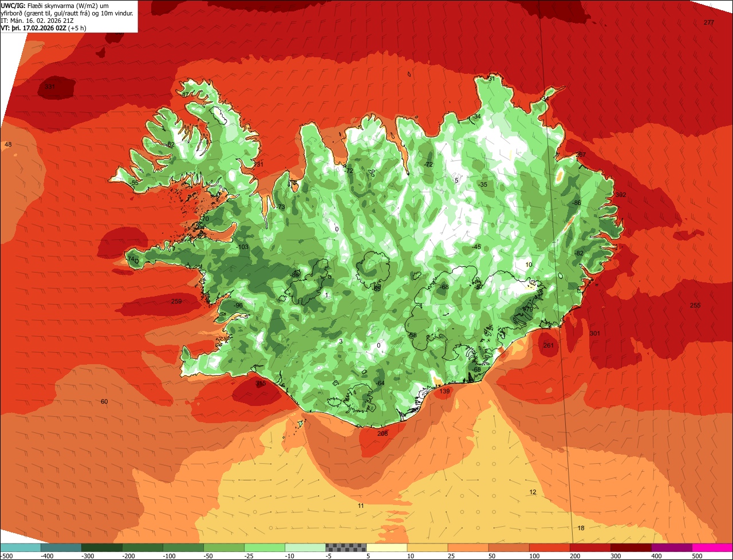Select the legend swatch between -200 and -100
The image size is (733, 560).
click(x=142, y=548)
